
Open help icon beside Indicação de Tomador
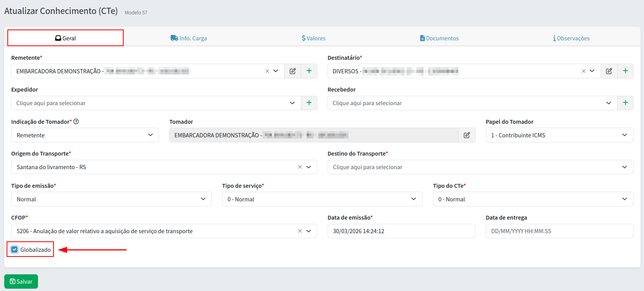tap(76, 121)
